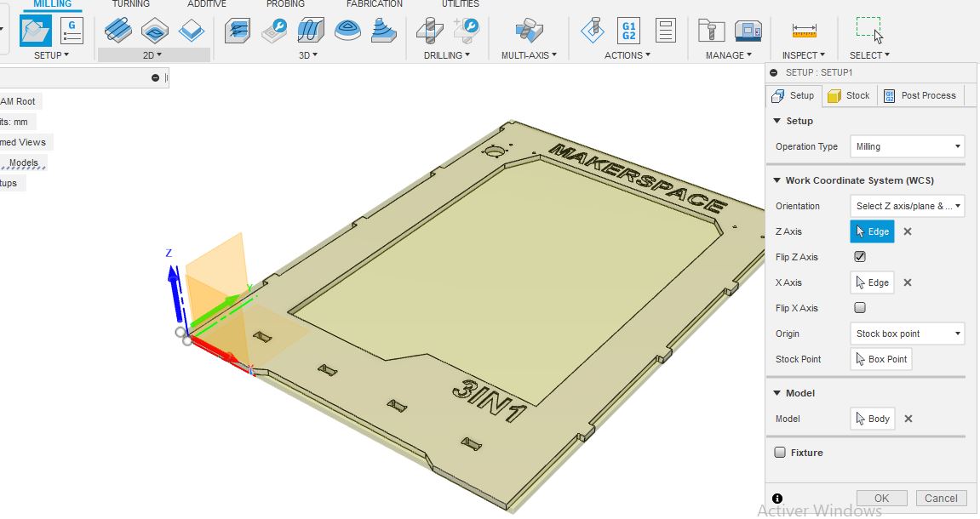Screen dimensions: 980x519
Task: Open the Operation Type Milling dropdown
Action: [x=907, y=147]
